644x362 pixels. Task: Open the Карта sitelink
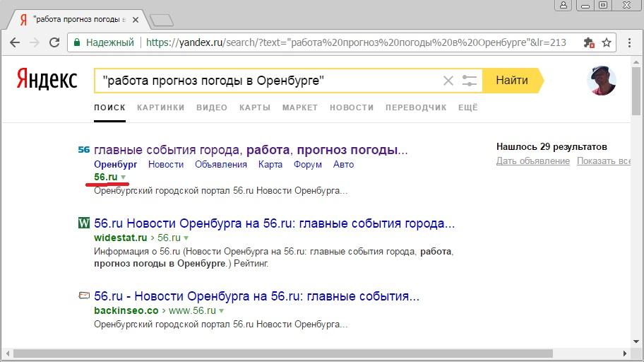coord(270,165)
